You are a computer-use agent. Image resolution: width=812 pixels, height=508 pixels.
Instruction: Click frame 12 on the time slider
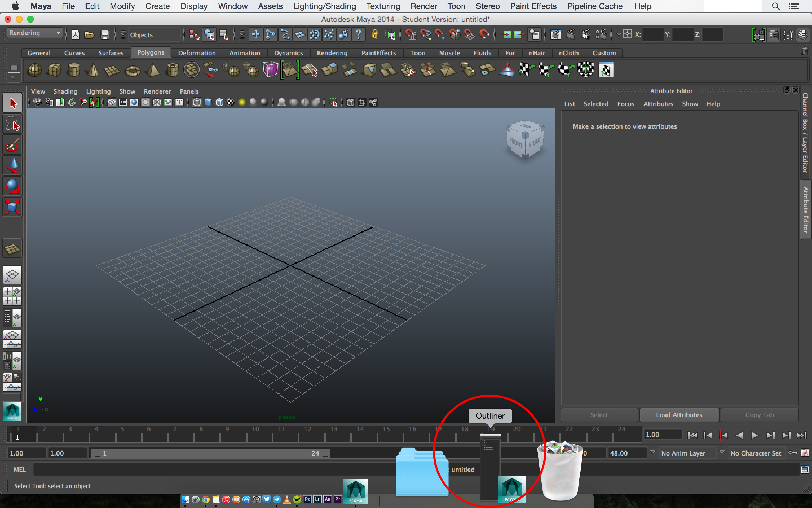pyautogui.click(x=307, y=433)
